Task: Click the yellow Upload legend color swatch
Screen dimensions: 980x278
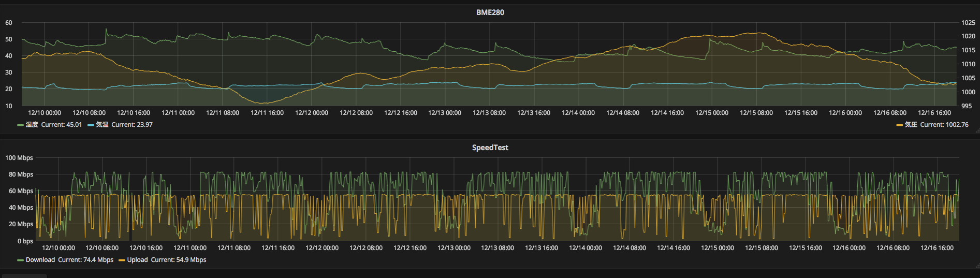Action: [122, 260]
